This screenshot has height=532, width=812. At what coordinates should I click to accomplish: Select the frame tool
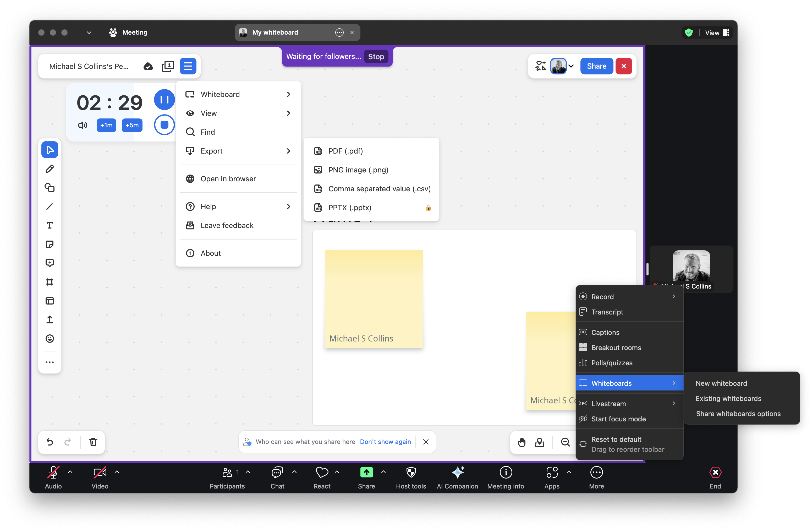point(50,282)
